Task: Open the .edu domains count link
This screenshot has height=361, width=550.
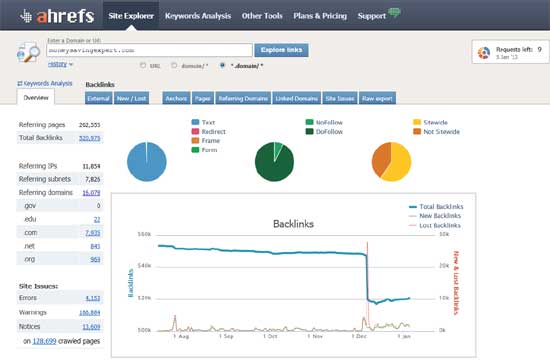Action: coord(97,219)
